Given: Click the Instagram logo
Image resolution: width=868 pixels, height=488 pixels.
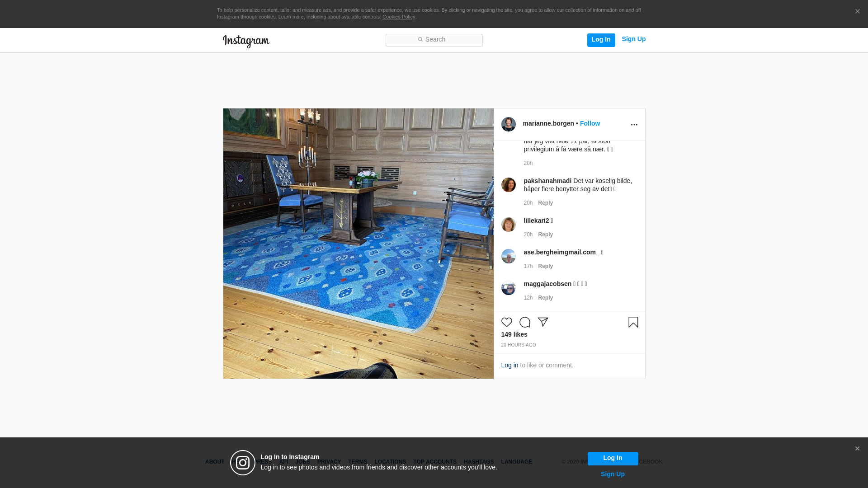Looking at the screenshot, I should tap(246, 41).
